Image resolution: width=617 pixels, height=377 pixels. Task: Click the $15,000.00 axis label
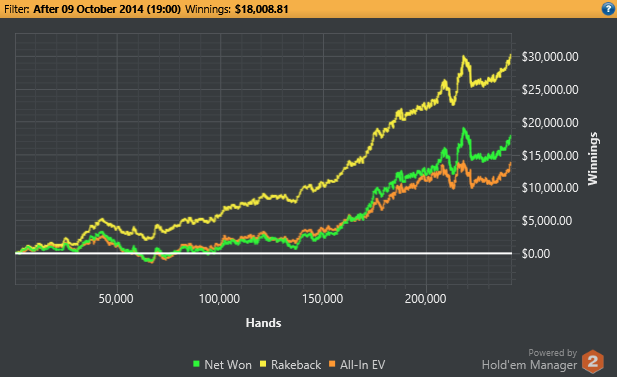coord(550,156)
